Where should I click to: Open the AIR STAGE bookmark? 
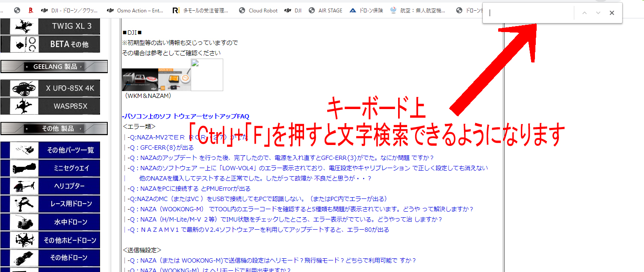(x=325, y=10)
